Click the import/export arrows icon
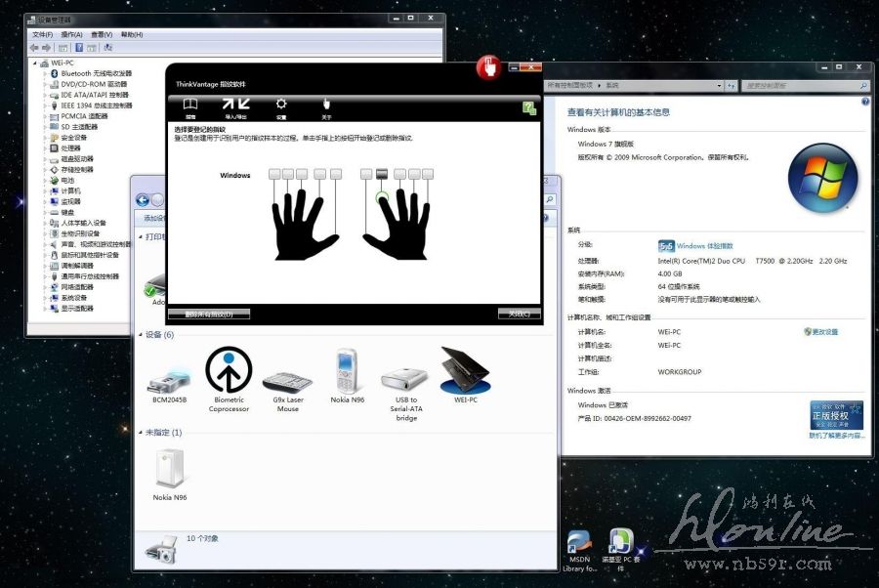The image size is (879, 588). coord(235,105)
